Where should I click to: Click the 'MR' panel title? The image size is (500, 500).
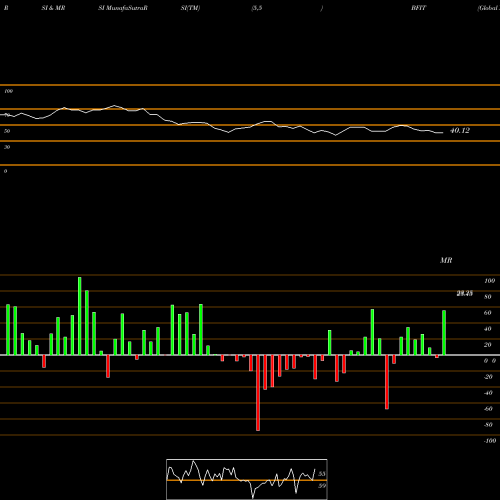pos(446,260)
